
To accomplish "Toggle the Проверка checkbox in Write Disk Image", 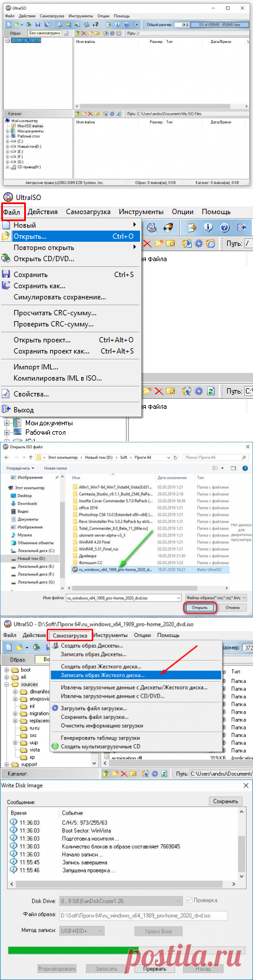I will click(x=189, y=901).
